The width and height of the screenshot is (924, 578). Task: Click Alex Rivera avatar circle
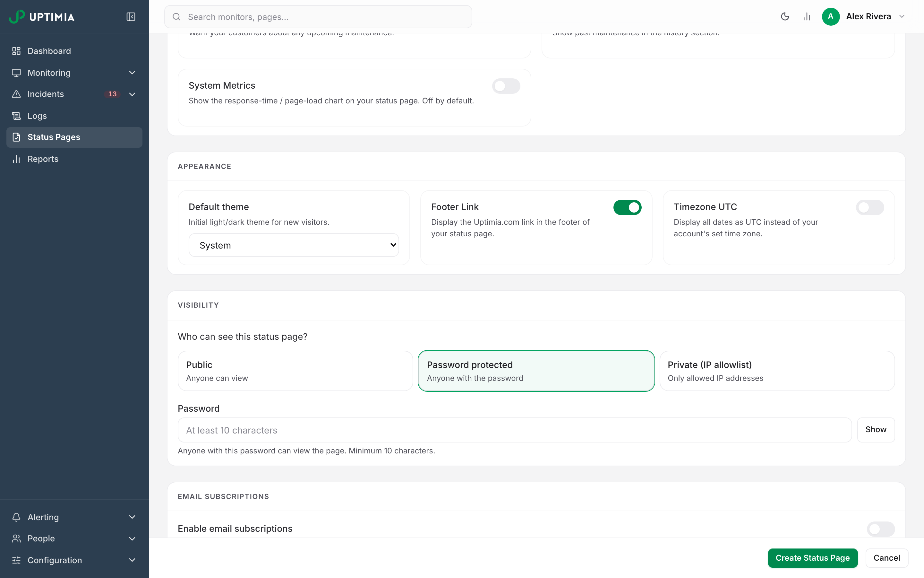pyautogui.click(x=830, y=16)
